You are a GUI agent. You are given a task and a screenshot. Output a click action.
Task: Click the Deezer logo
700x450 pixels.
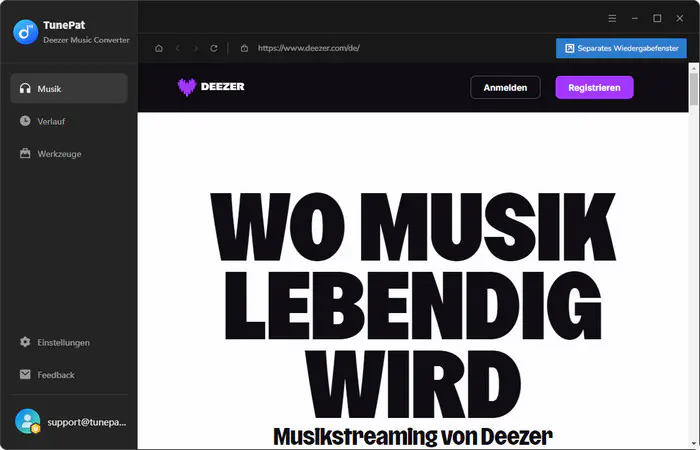(x=211, y=87)
